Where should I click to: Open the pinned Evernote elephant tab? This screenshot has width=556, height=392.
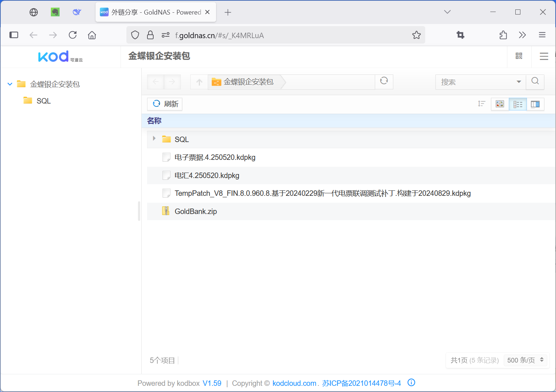click(x=55, y=12)
